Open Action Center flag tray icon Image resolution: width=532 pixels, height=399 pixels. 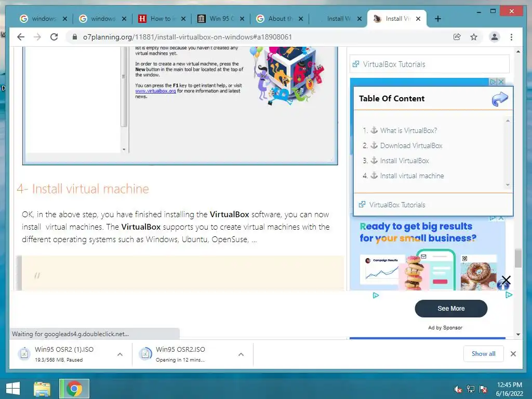tap(483, 389)
